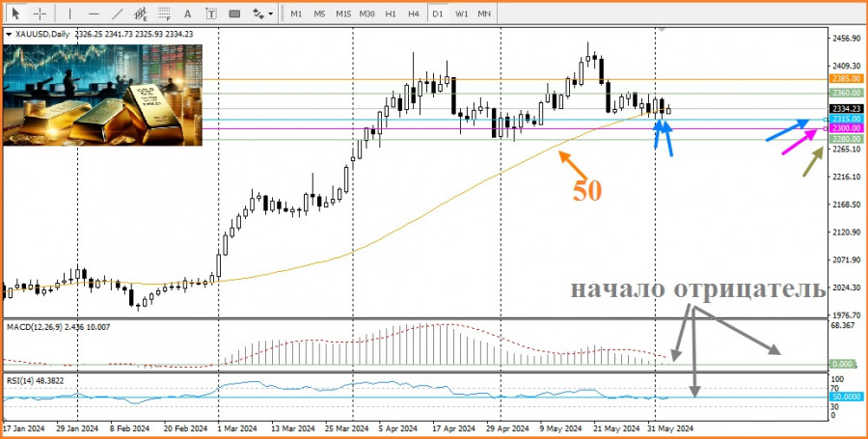Click the XAUUSD,Daily symbol label
This screenshot has height=439, width=868.
click(x=41, y=35)
